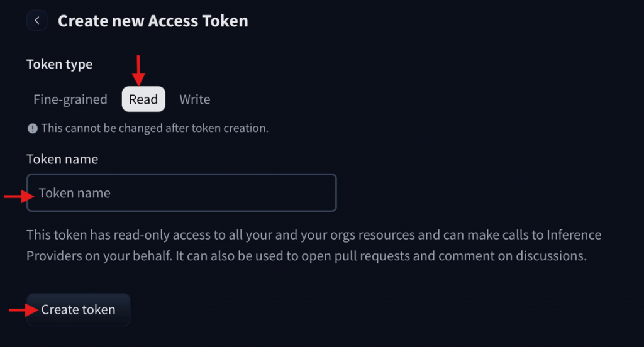Click the red arrow beside Token name field

(x=18, y=197)
